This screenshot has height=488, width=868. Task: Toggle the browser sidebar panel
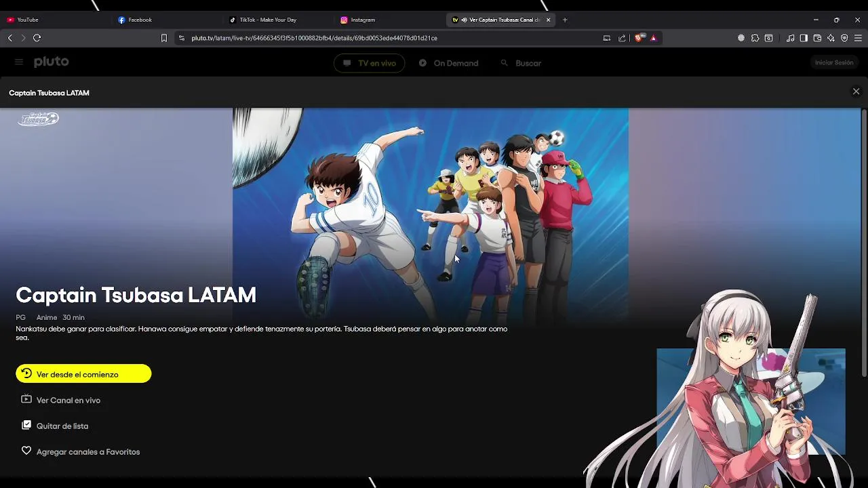point(804,38)
